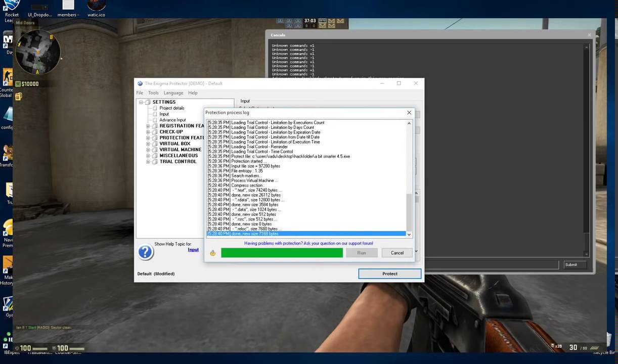Open the Language menu
This screenshot has height=364, width=618.
(173, 93)
